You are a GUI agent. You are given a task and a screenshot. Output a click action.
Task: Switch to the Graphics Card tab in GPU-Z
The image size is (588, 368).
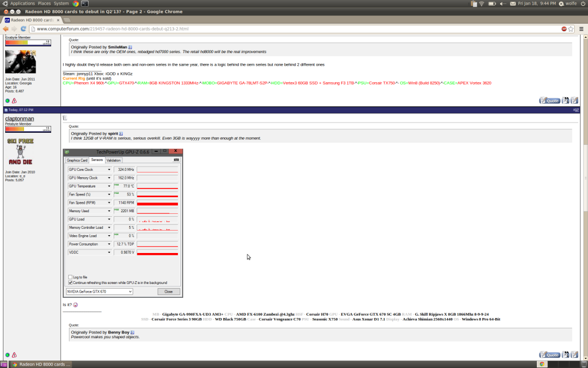(x=76, y=160)
